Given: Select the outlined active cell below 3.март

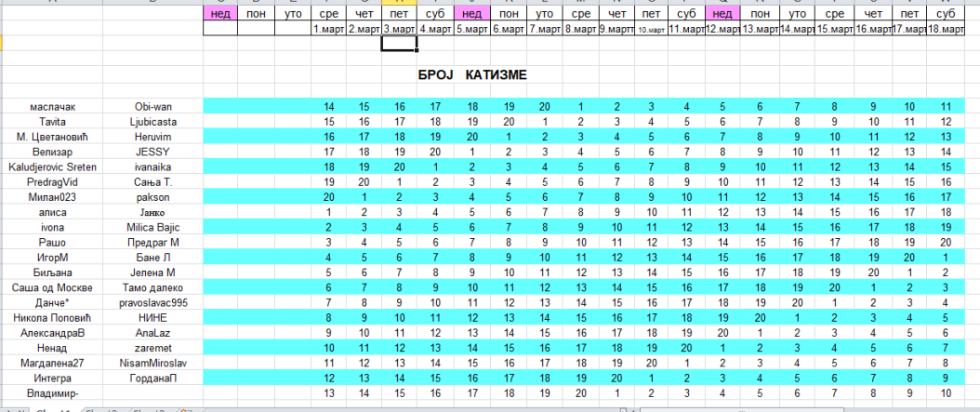Looking at the screenshot, I should (x=400, y=43).
